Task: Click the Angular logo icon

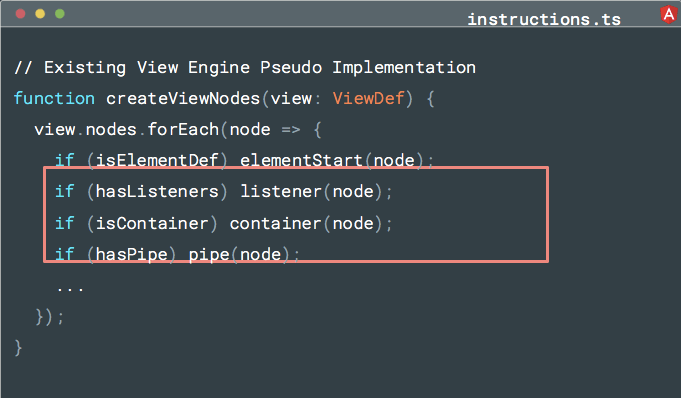Action: click(x=669, y=15)
